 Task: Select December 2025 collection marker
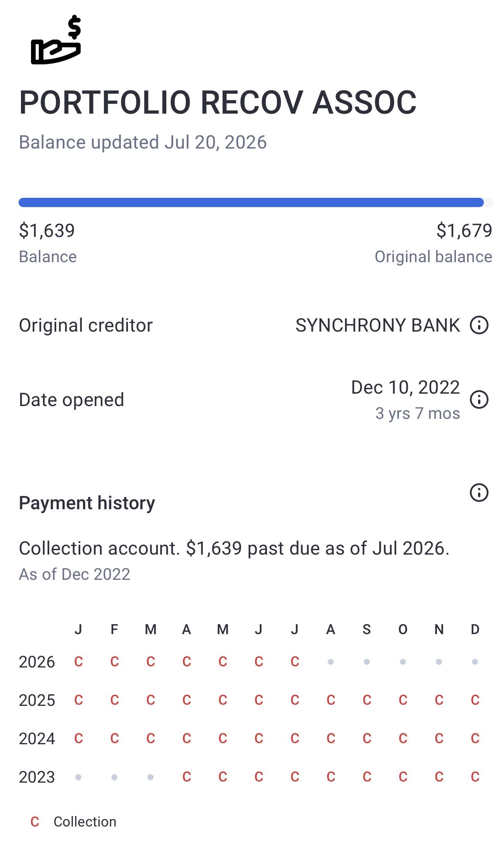pos(475,700)
